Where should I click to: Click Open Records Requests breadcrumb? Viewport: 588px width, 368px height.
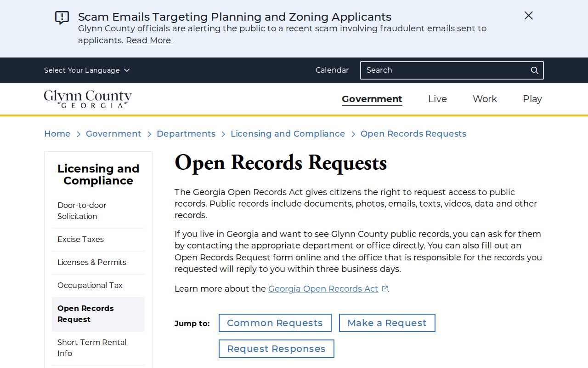click(413, 134)
